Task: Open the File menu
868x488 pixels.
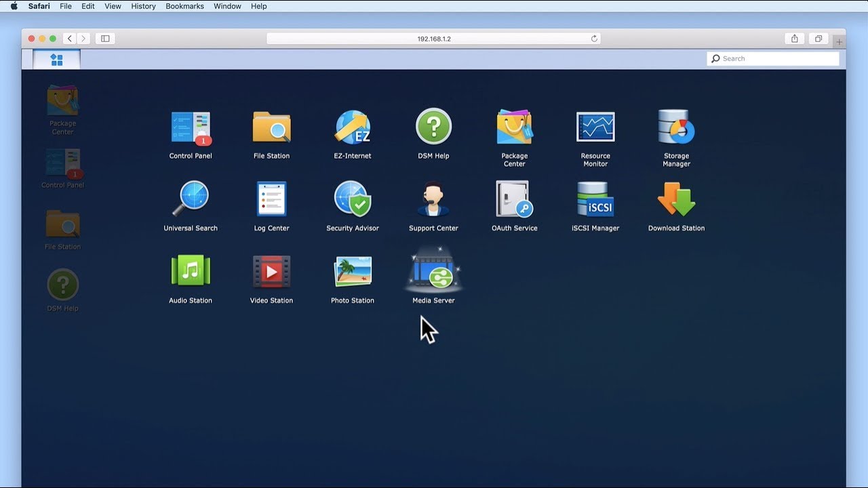Action: [66, 6]
